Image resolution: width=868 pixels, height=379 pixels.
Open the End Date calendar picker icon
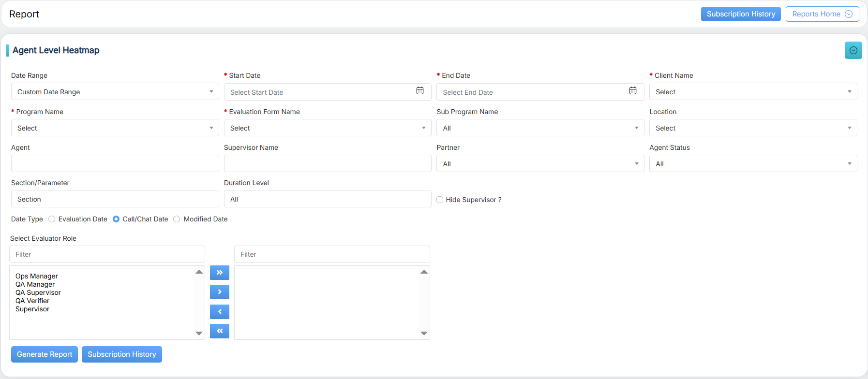632,91
